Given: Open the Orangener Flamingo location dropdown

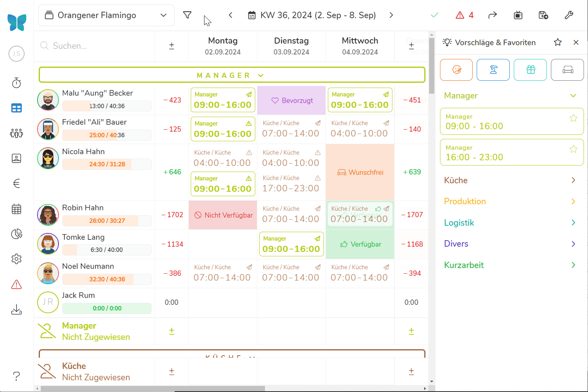Looking at the screenshot, I should coord(106,15).
